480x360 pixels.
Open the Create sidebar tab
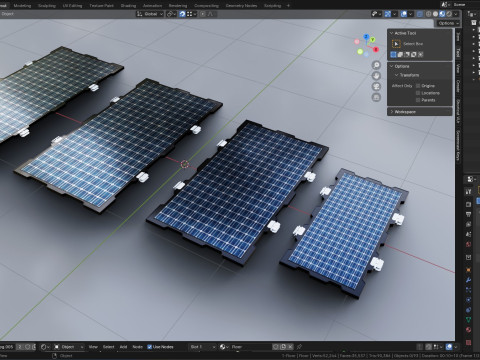coord(458,86)
